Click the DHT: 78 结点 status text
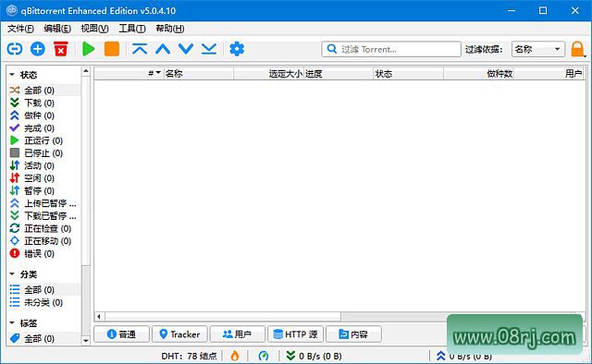Screen dimensions: 592x364 (x=189, y=356)
